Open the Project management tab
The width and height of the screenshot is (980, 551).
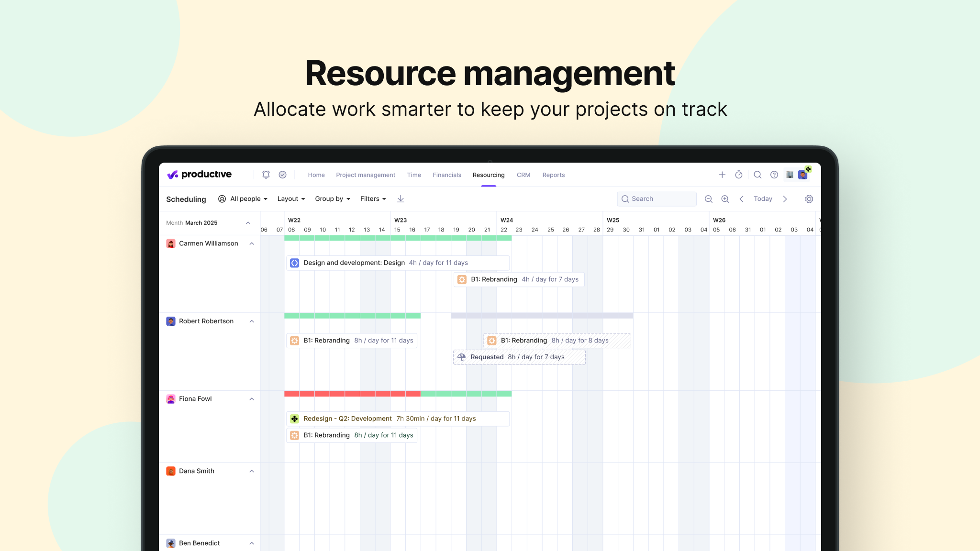[x=366, y=175]
